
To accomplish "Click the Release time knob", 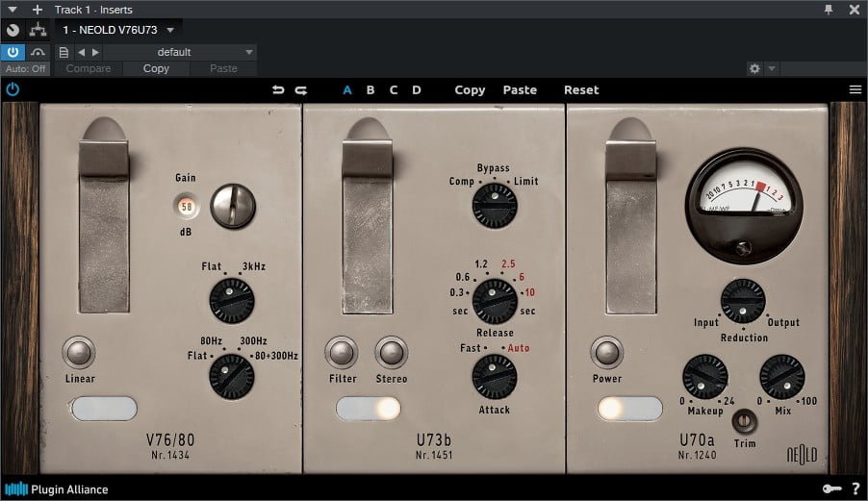I will click(495, 301).
